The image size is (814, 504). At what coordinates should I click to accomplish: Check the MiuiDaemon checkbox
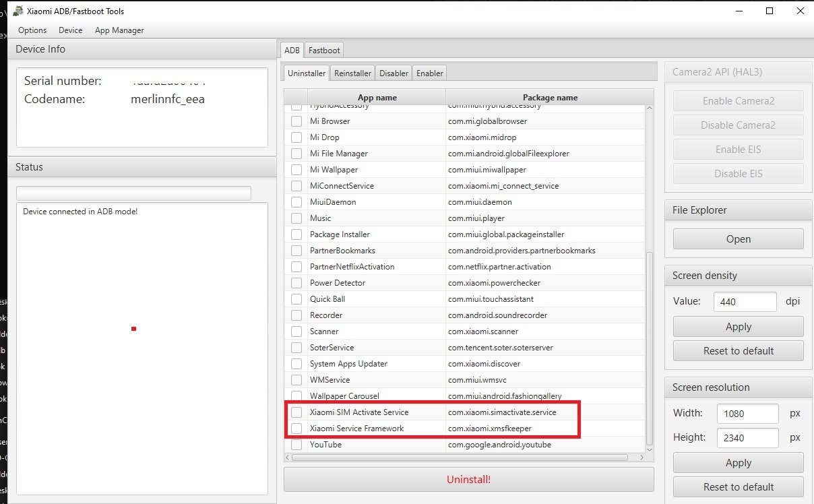click(x=296, y=202)
